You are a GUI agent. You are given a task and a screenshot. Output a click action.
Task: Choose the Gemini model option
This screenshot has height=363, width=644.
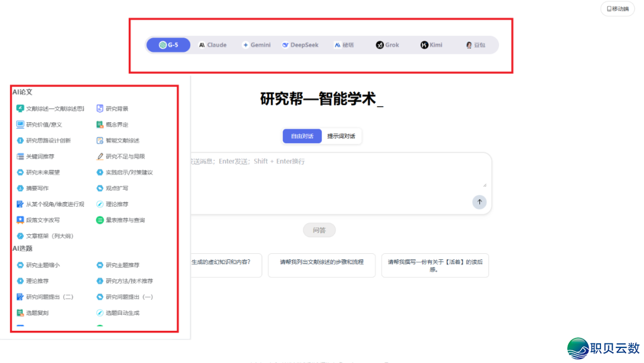[256, 45]
